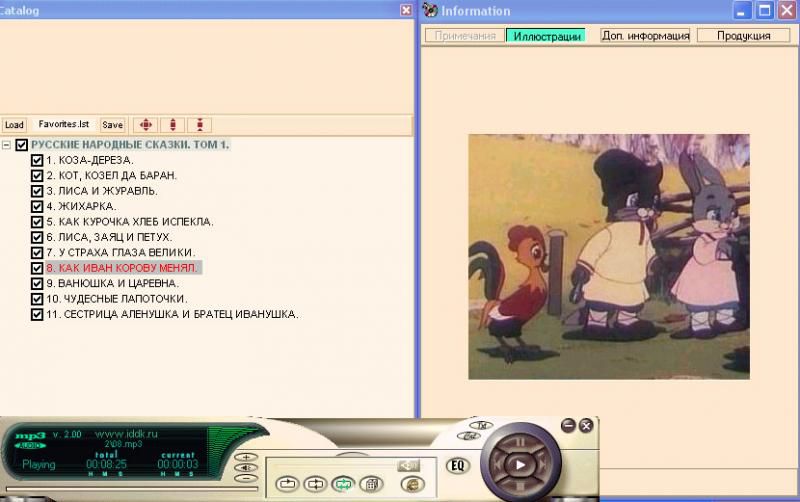This screenshot has height=502, width=800.
Task: Click the Save button
Action: (112, 125)
